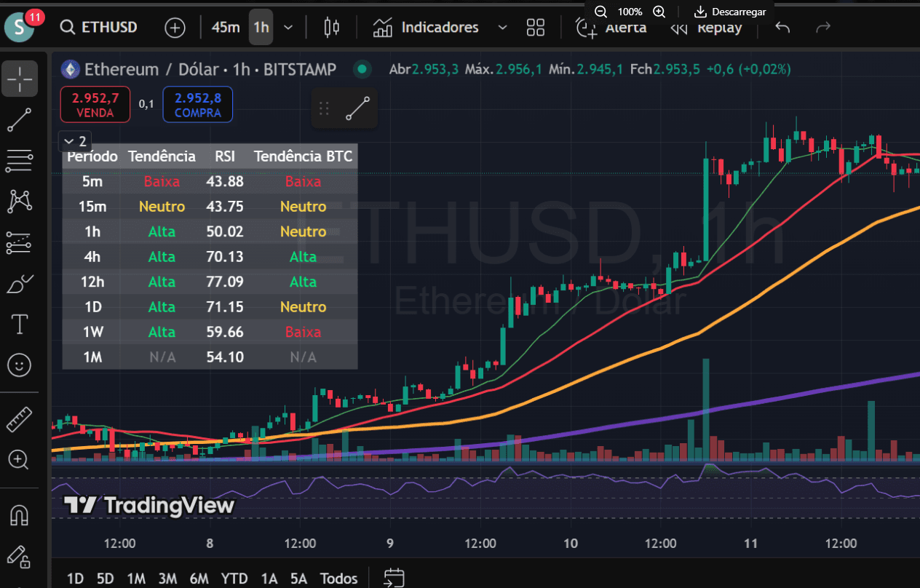This screenshot has width=920, height=588.
Task: Open Fibonacci retracement tools
Action: coord(20,161)
